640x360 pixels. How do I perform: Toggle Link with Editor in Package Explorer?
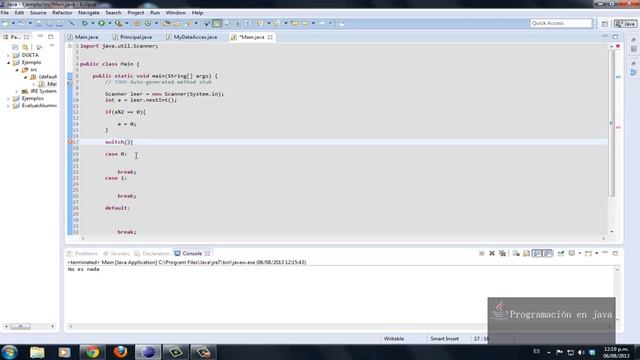click(25, 47)
